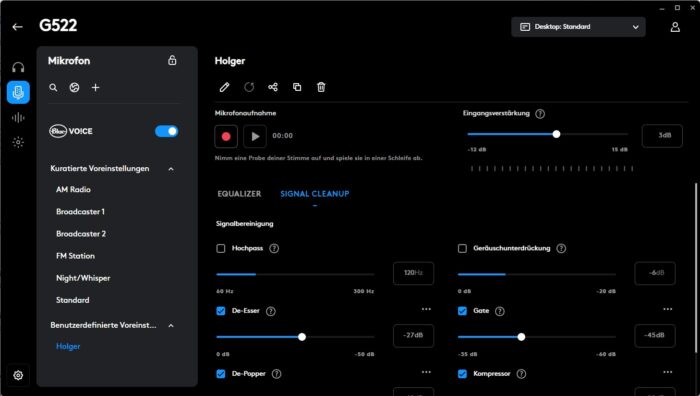This screenshot has height=396, width=700.
Task: Click the -27dB De-Esser value field
Action: [413, 336]
